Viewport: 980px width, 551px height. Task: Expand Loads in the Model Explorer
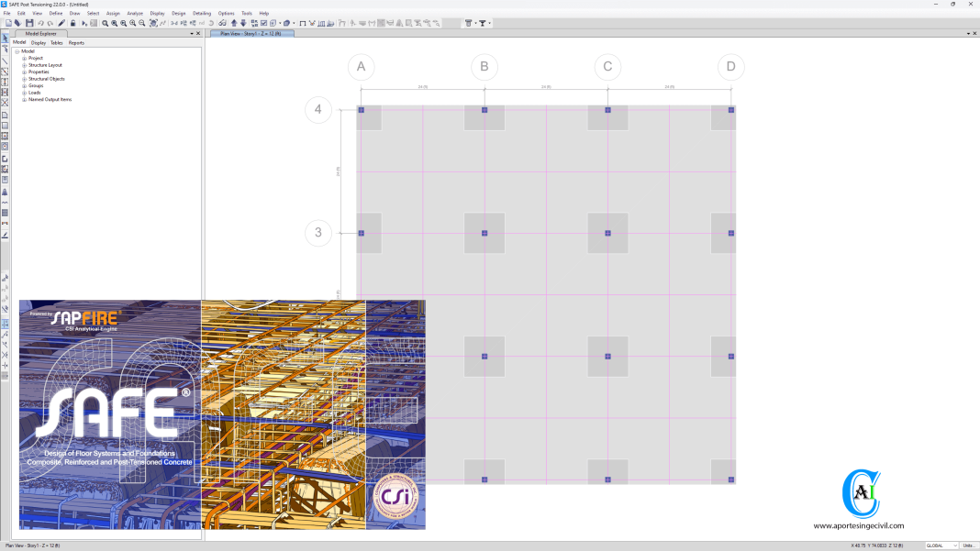point(23,93)
